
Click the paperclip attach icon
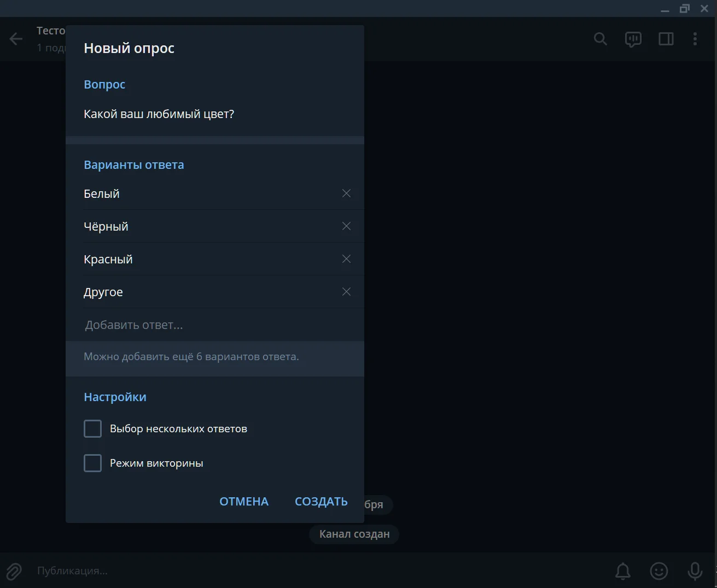tap(14, 571)
